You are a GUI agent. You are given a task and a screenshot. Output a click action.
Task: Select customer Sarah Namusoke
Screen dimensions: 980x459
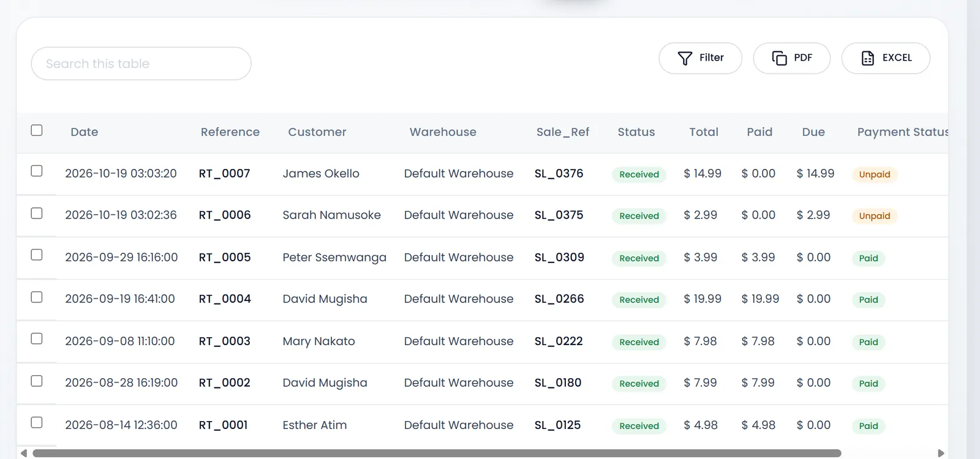[x=331, y=215]
